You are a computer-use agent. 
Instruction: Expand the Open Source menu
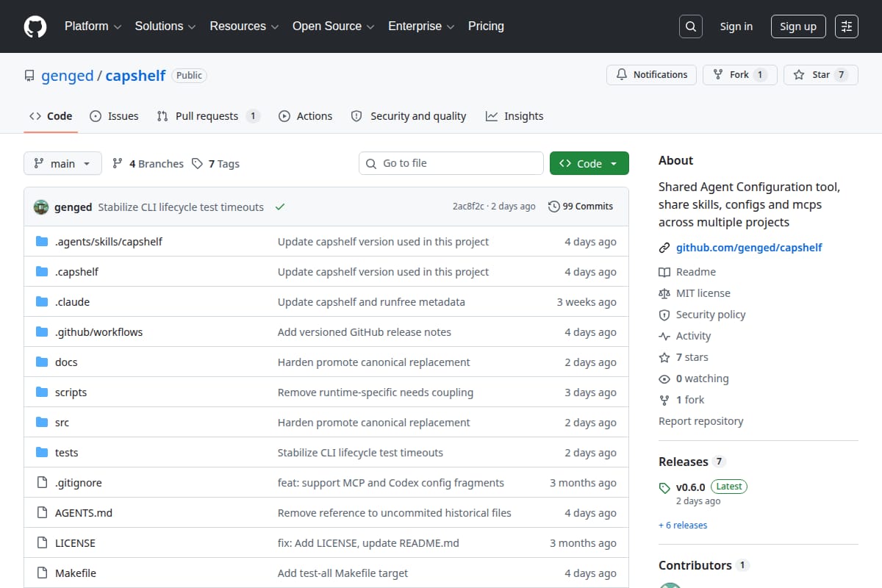pyautogui.click(x=334, y=26)
